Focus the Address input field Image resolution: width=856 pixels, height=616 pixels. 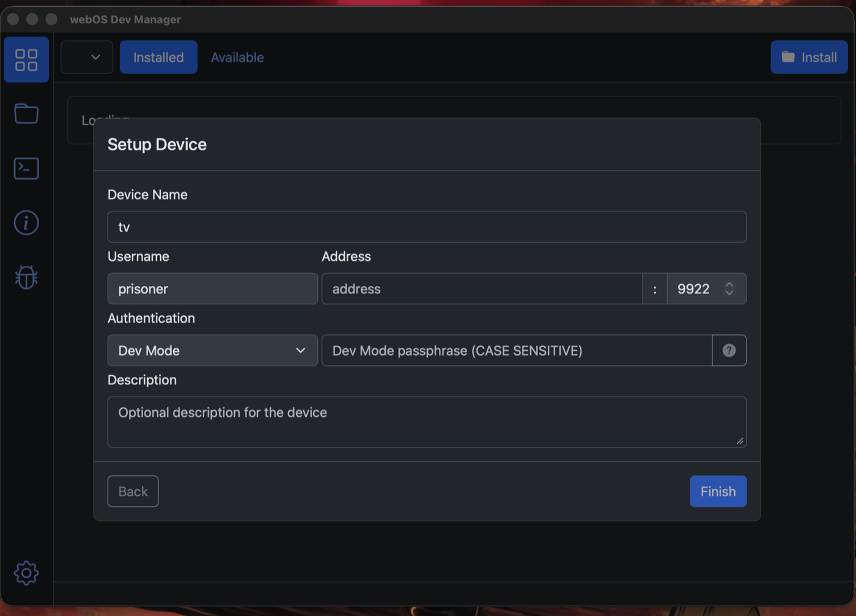click(482, 288)
